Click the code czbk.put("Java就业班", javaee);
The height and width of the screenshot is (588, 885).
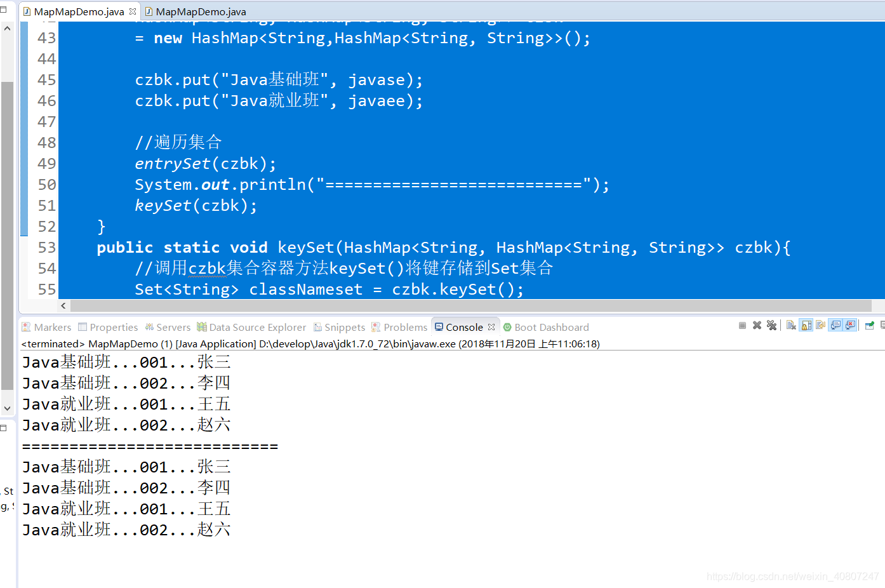click(x=279, y=101)
